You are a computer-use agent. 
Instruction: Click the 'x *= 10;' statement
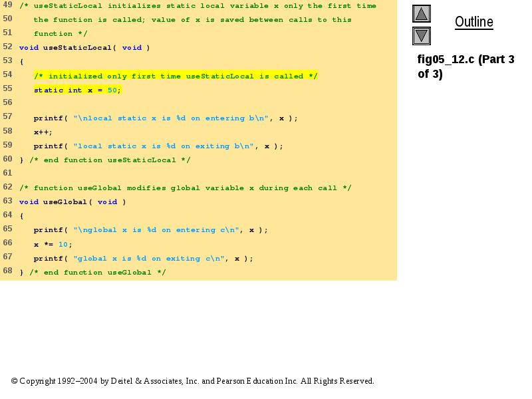click(53, 244)
